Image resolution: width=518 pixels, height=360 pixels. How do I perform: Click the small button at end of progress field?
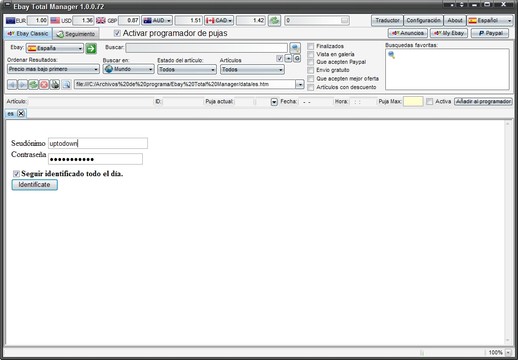pos(345,21)
